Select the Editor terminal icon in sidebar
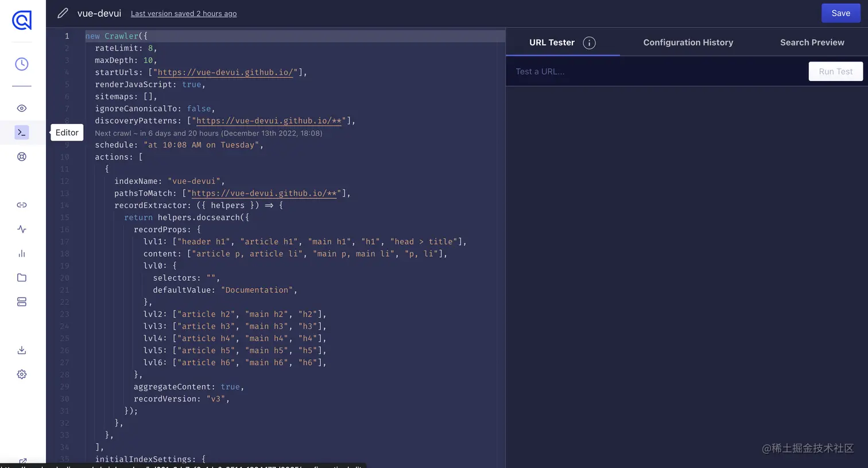Screen dimensions: 868x468 pyautogui.click(x=22, y=133)
